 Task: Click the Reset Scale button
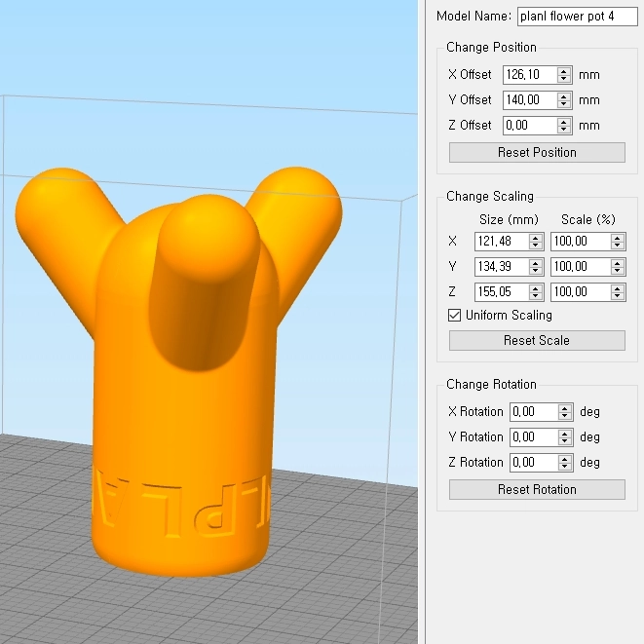point(537,340)
